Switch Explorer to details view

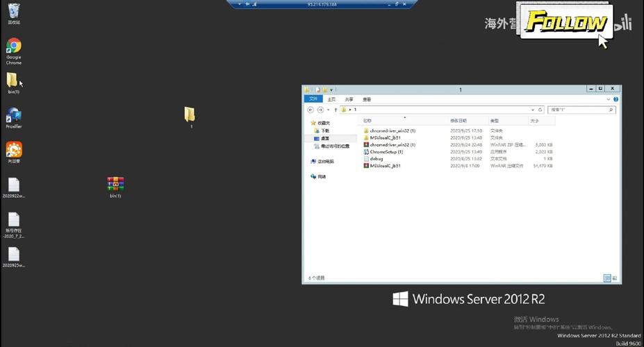607,278
